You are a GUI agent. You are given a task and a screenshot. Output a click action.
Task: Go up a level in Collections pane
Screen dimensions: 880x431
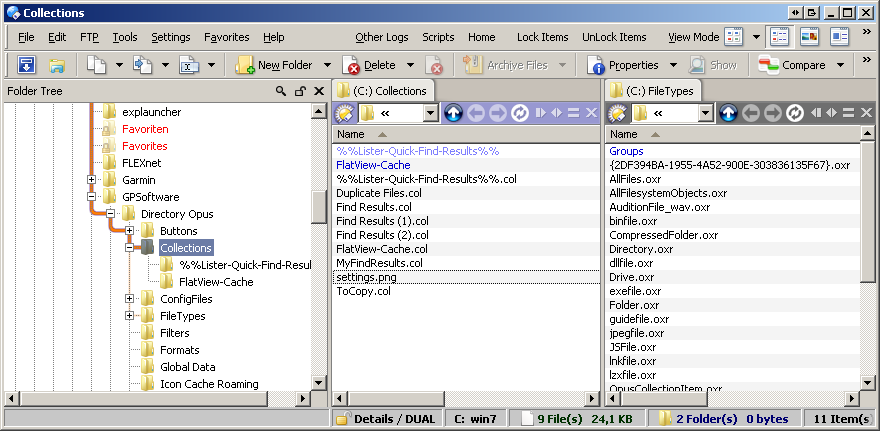coord(453,113)
